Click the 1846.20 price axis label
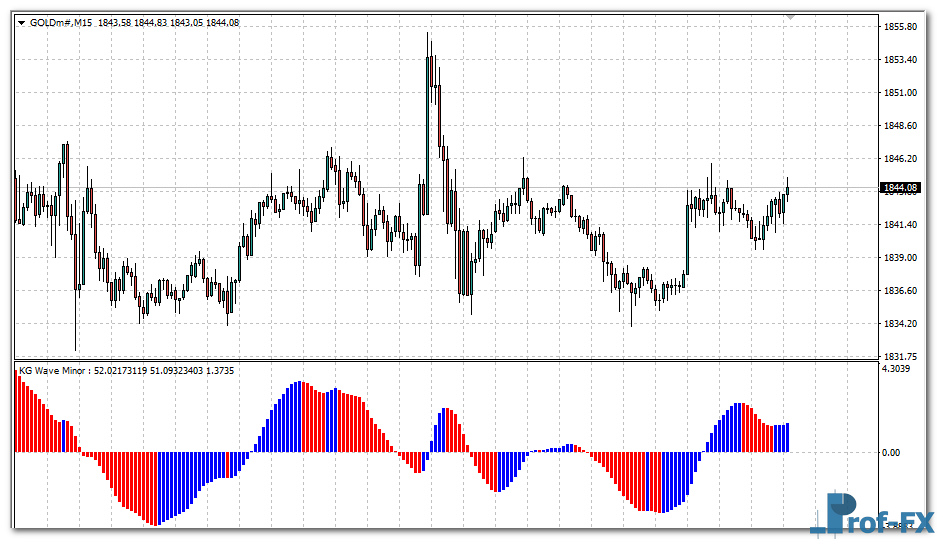This screenshot has width=937, height=539. click(901, 159)
